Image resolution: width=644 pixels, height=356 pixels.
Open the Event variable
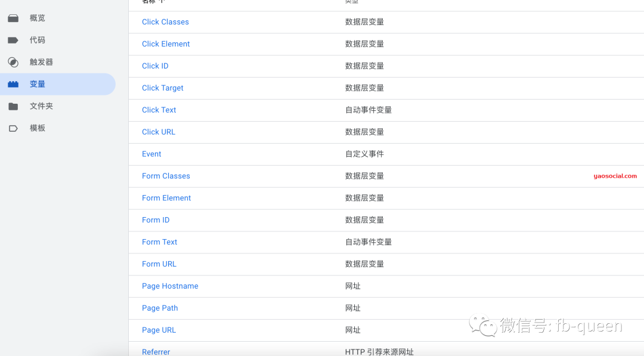click(151, 154)
